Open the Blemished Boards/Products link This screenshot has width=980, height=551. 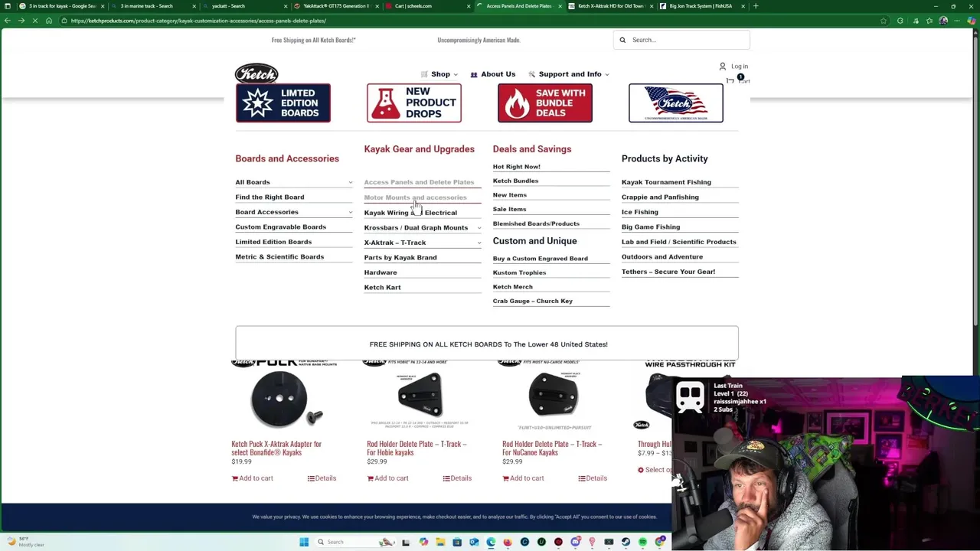point(536,223)
